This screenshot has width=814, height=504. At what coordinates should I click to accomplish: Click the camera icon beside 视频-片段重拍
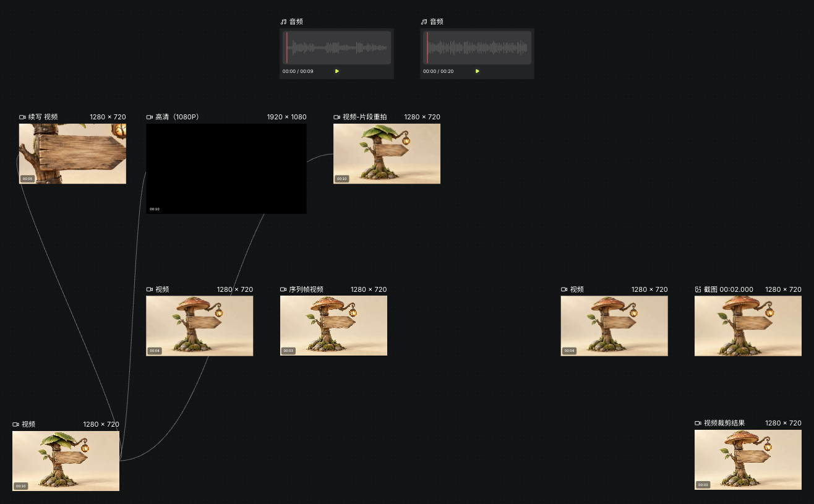tap(337, 117)
